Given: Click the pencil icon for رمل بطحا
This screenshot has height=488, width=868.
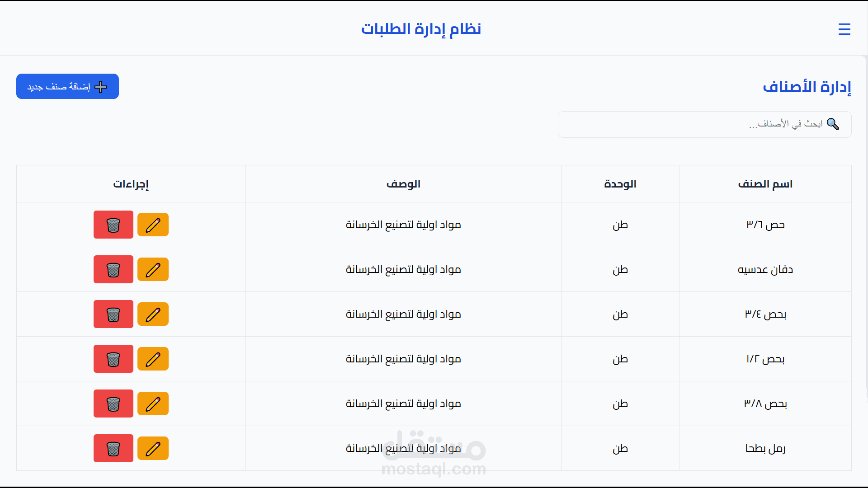Looking at the screenshot, I should (153, 449).
